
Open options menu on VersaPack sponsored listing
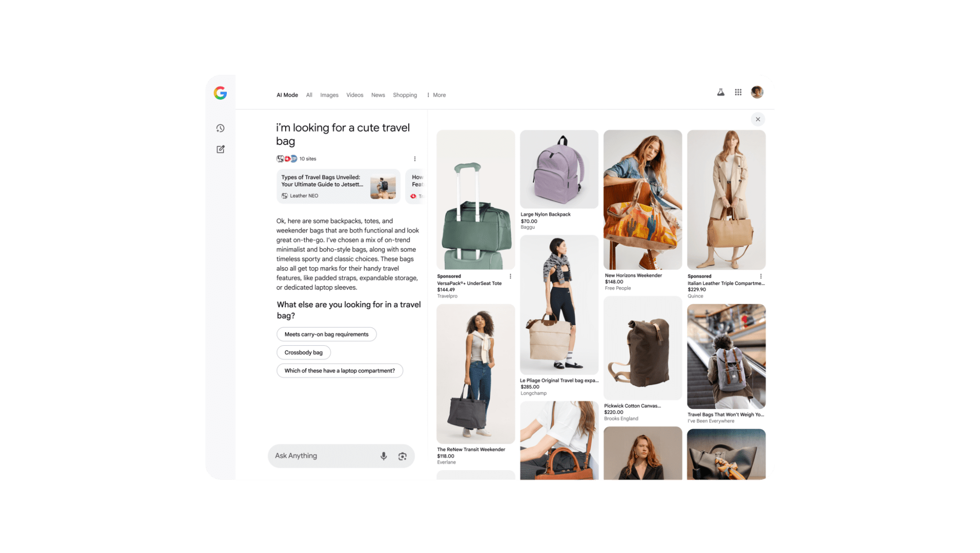(510, 276)
